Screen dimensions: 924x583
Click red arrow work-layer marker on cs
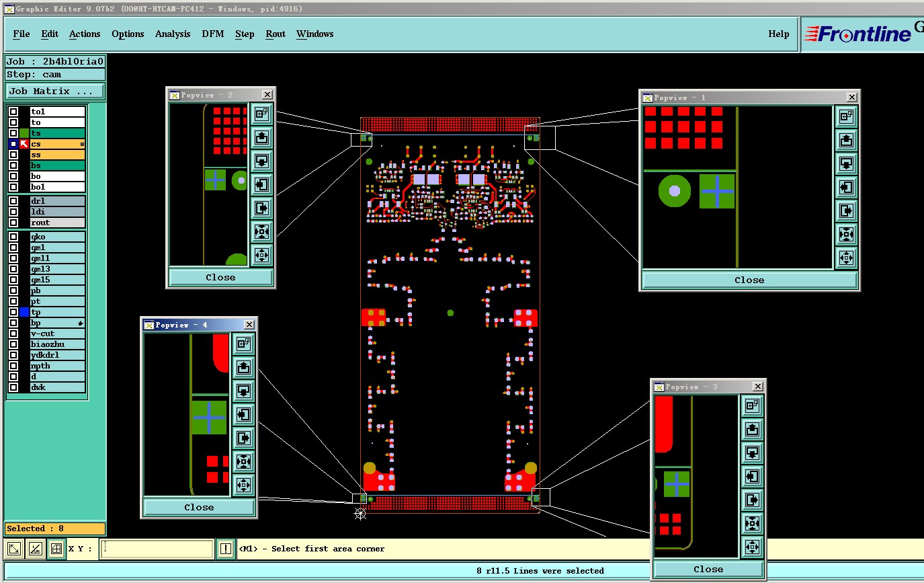(24, 144)
